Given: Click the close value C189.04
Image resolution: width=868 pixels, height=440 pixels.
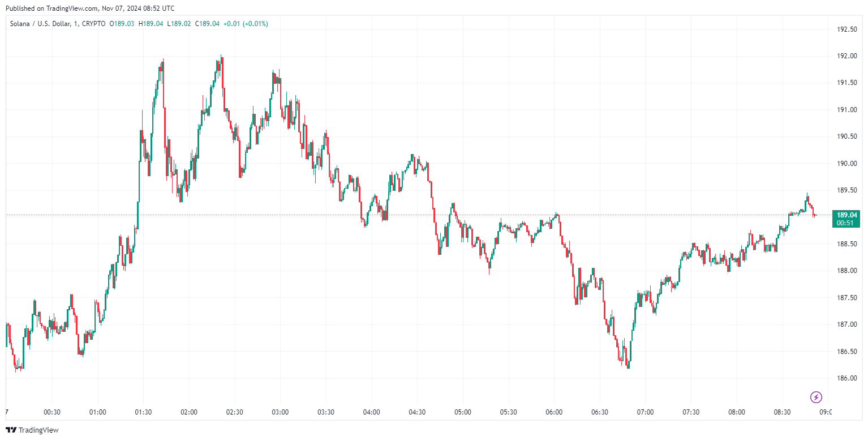Looking at the screenshot, I should click(207, 24).
